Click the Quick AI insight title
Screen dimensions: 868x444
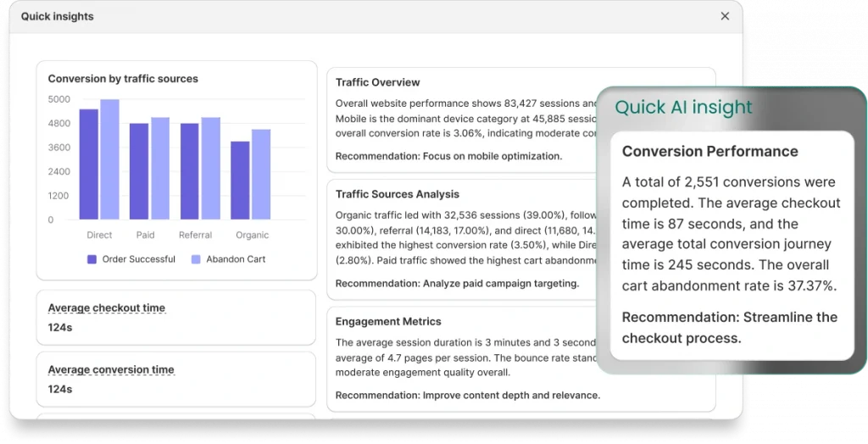point(683,108)
